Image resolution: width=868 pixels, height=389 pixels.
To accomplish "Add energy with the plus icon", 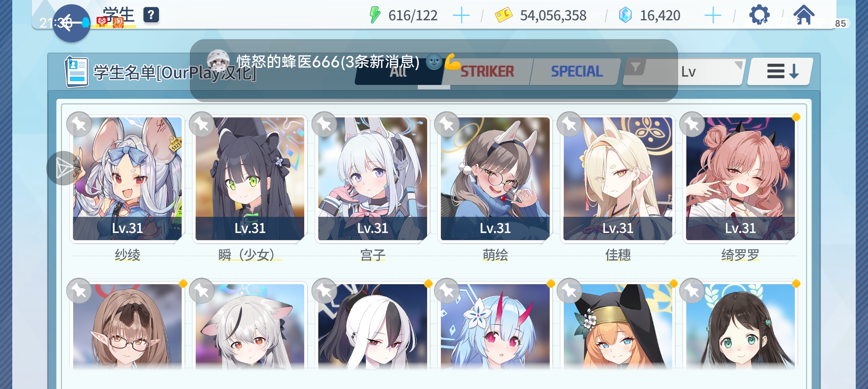I will point(461,16).
